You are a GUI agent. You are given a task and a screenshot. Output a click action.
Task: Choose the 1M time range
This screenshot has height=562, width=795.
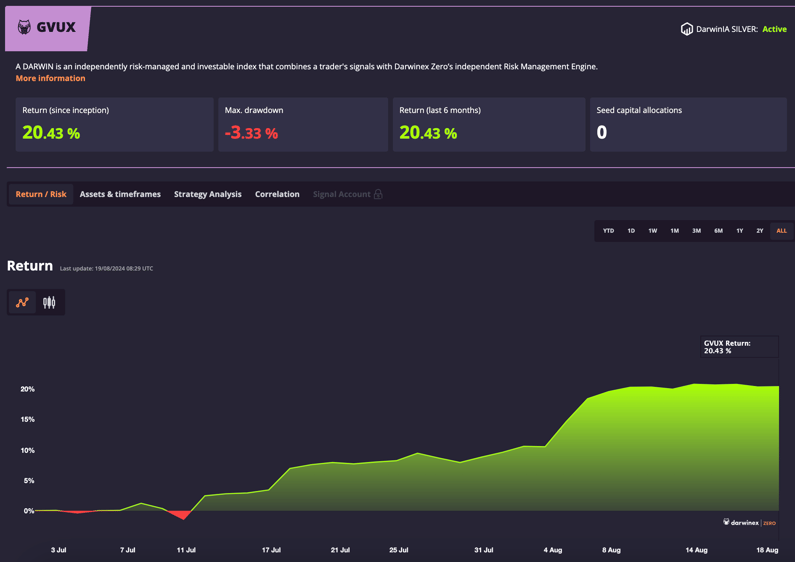coord(675,231)
